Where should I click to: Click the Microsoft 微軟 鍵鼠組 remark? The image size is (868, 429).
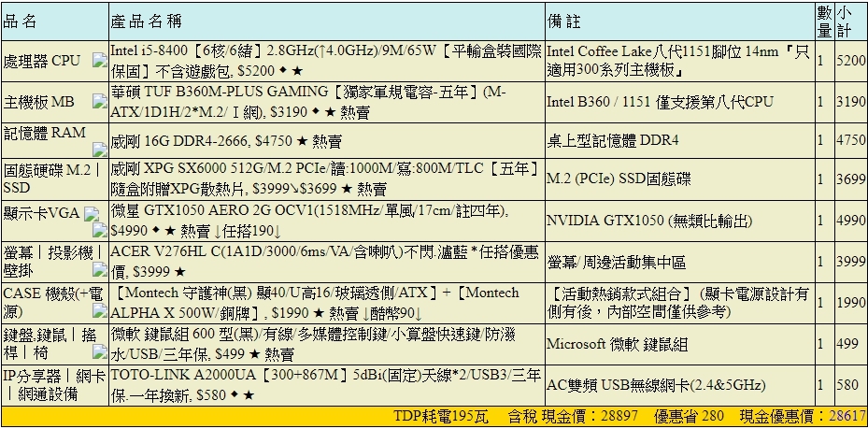click(x=618, y=344)
